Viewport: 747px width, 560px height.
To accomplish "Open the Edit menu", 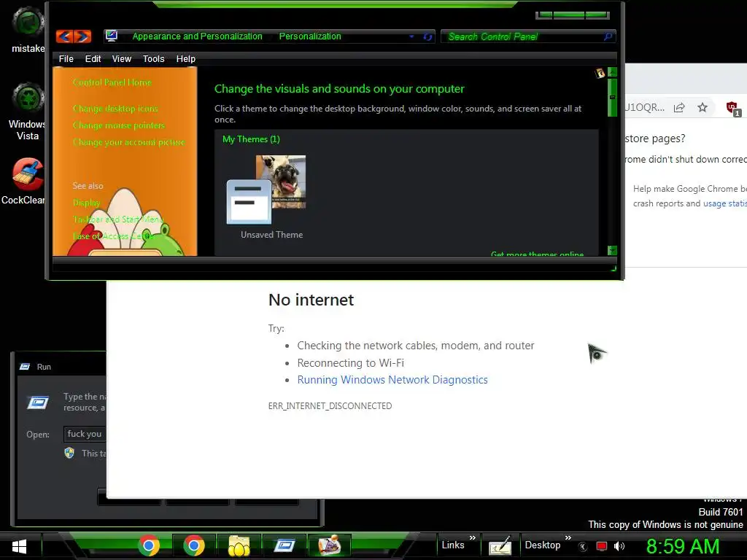I will coord(93,59).
